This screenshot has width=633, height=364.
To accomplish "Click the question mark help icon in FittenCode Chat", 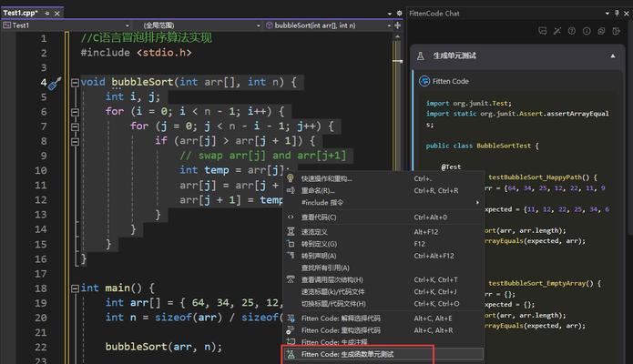I will [572, 31].
